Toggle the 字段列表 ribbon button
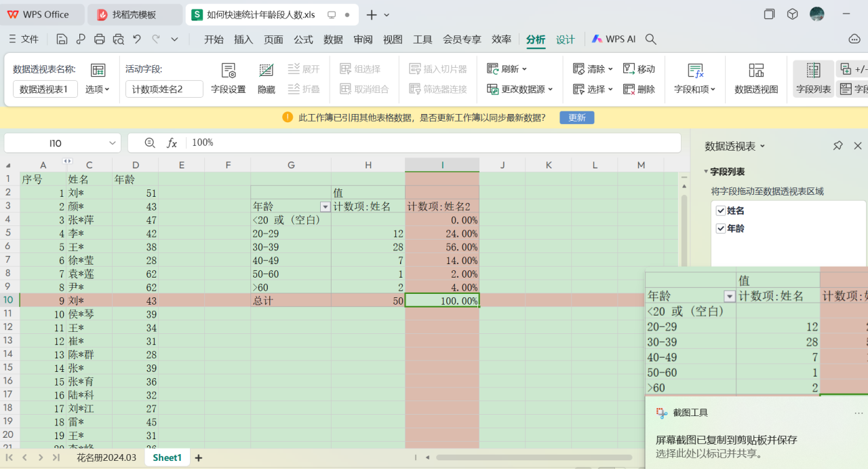The image size is (868, 469). tap(814, 79)
